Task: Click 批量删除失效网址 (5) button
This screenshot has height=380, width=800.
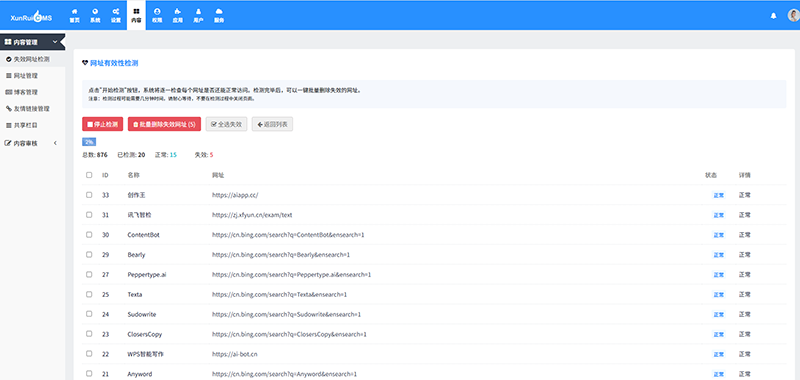Action: pyautogui.click(x=164, y=124)
